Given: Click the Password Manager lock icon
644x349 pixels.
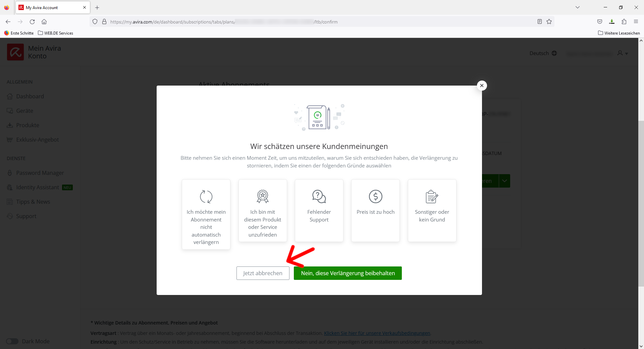Looking at the screenshot, I should 10,173.
